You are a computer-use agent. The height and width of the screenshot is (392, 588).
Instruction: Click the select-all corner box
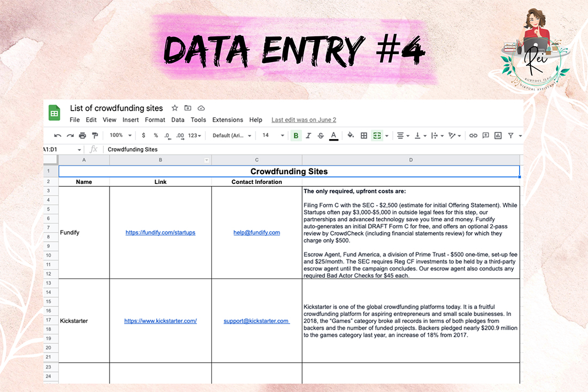pyautogui.click(x=51, y=160)
